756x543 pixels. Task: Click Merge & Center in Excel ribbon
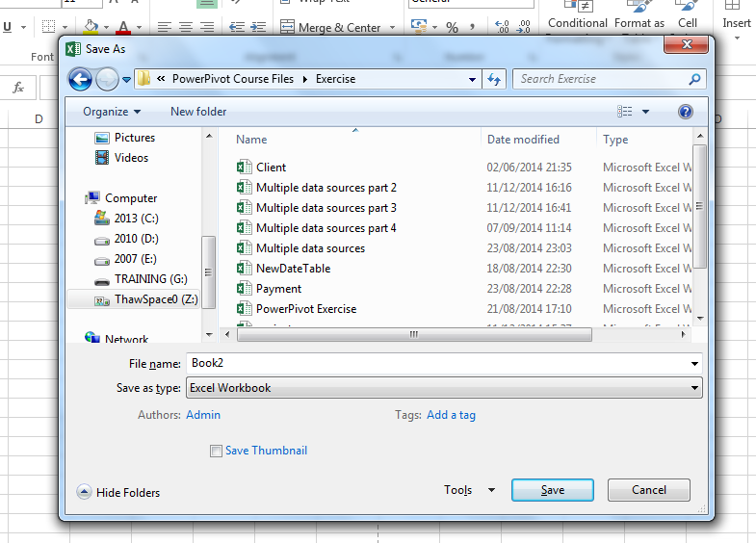[330, 28]
